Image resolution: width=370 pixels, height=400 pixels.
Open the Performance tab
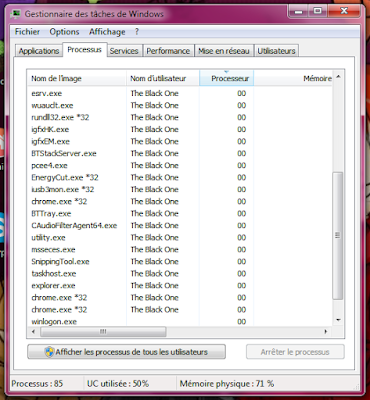168,51
